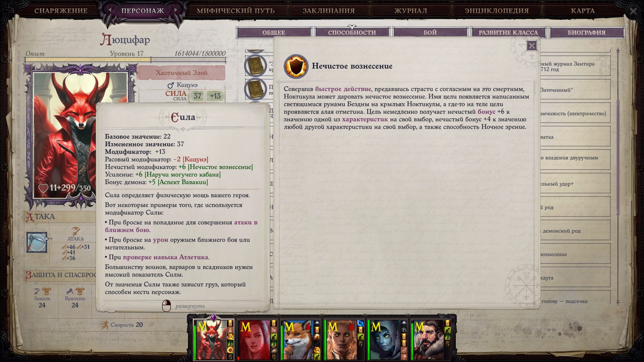
Task: Select the orange fox companion portrait
Action: [x=298, y=340]
